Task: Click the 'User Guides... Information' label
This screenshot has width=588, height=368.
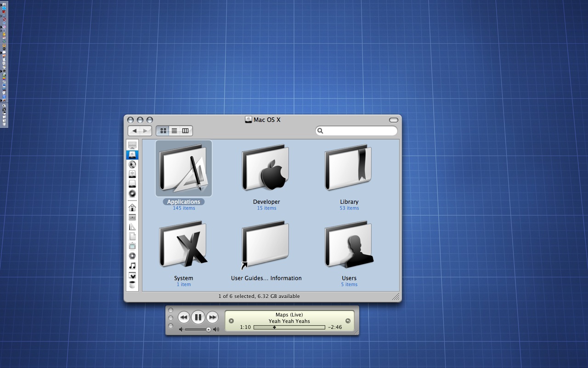Action: 266,278
